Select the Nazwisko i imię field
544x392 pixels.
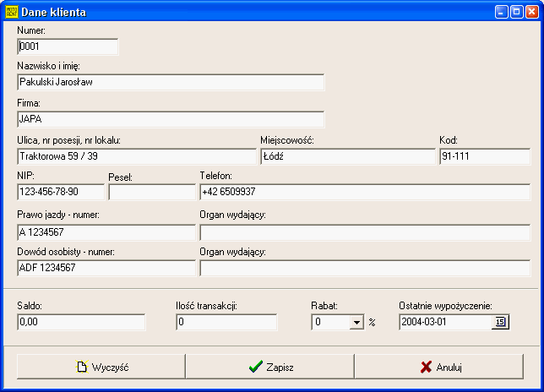[170, 83]
